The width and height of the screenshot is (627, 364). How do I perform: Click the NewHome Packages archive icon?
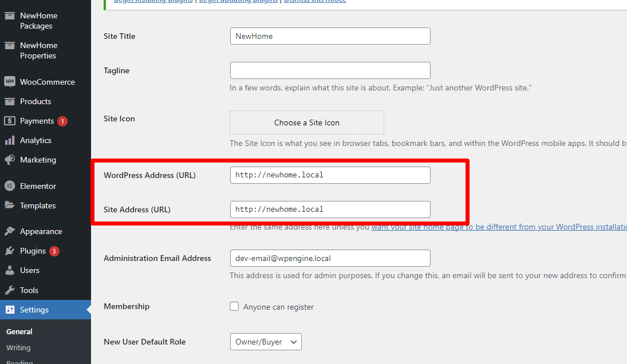click(10, 15)
